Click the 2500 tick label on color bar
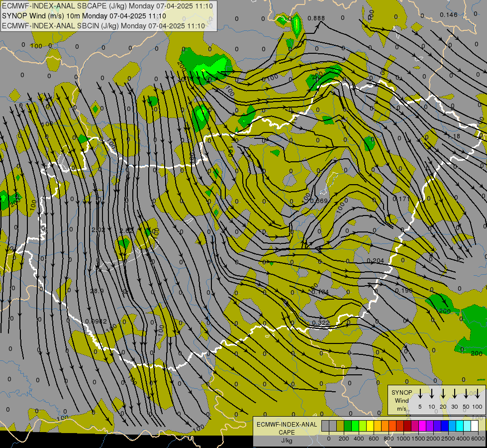 click(448, 439)
